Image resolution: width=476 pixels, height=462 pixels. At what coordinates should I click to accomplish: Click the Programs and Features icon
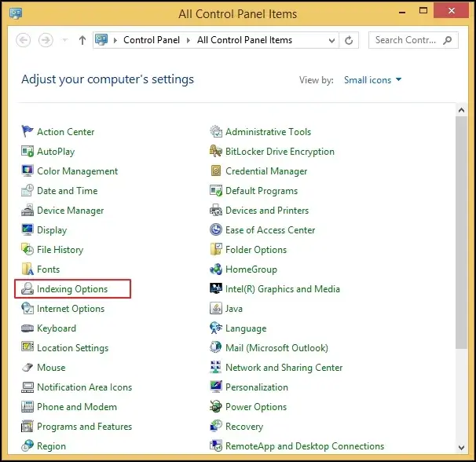point(27,427)
